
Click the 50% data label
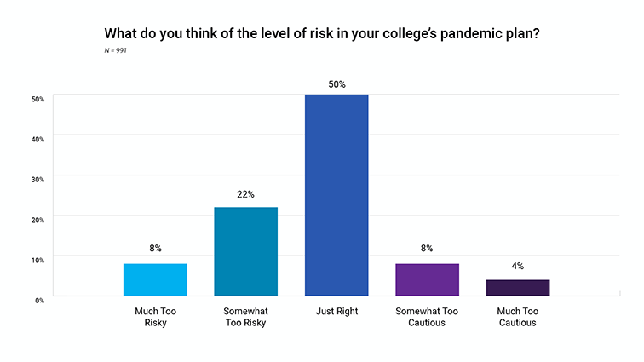click(x=336, y=83)
